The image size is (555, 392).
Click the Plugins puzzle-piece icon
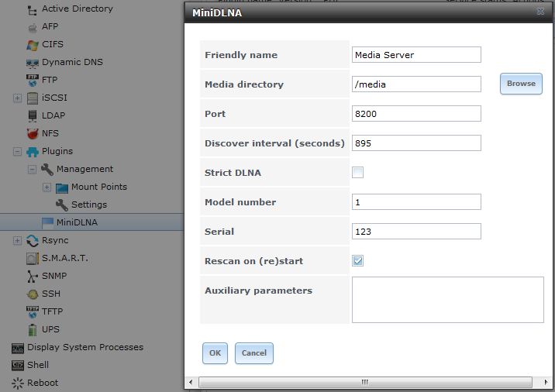[x=33, y=152]
